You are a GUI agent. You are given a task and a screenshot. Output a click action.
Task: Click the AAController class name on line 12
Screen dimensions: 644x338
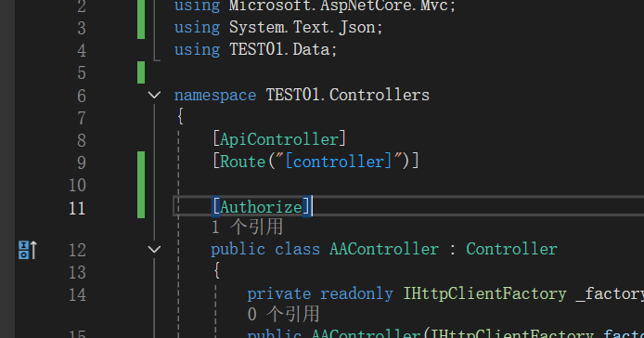[384, 249]
